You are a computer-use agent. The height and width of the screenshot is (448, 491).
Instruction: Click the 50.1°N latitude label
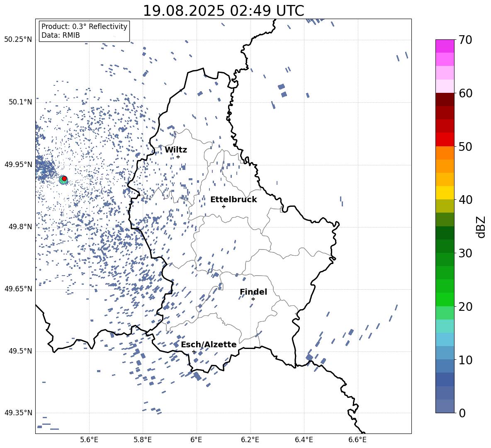[20, 102]
